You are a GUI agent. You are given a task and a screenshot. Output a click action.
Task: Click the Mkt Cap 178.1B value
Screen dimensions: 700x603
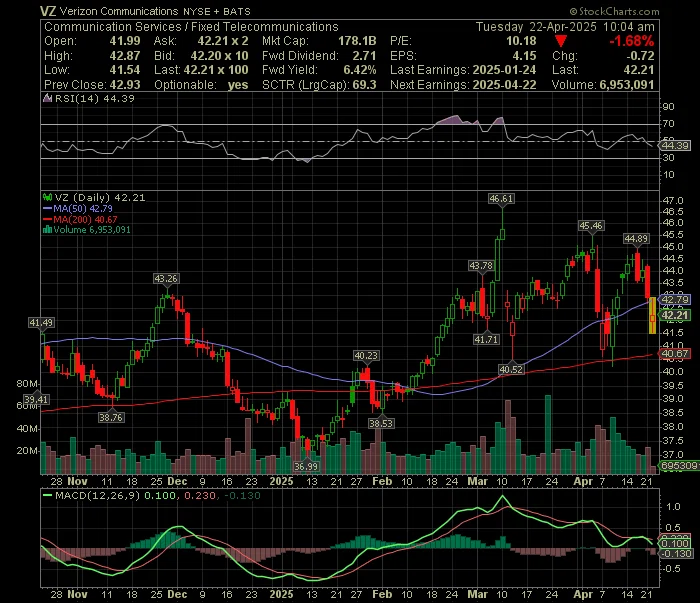coord(357,41)
